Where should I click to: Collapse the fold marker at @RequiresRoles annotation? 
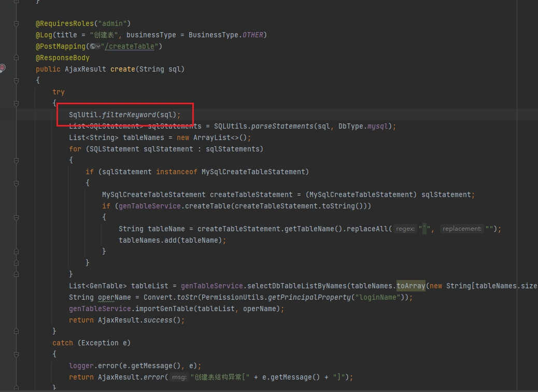click(17, 24)
